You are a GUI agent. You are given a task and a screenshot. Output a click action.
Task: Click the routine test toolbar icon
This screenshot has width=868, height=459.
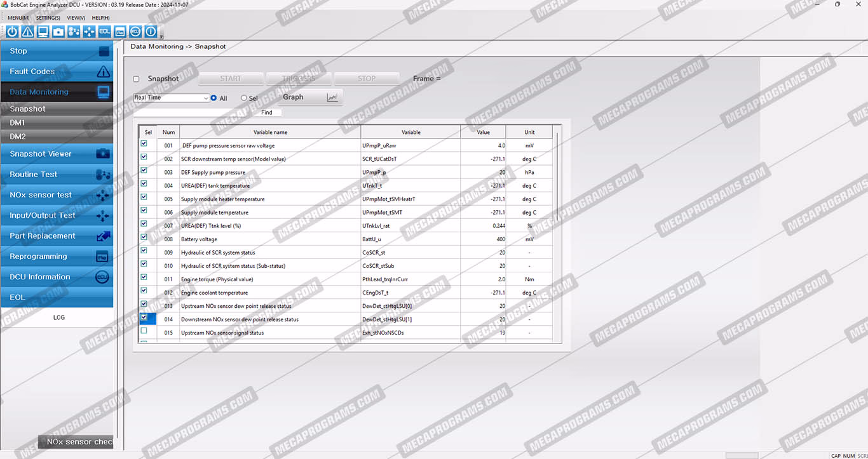[74, 31]
